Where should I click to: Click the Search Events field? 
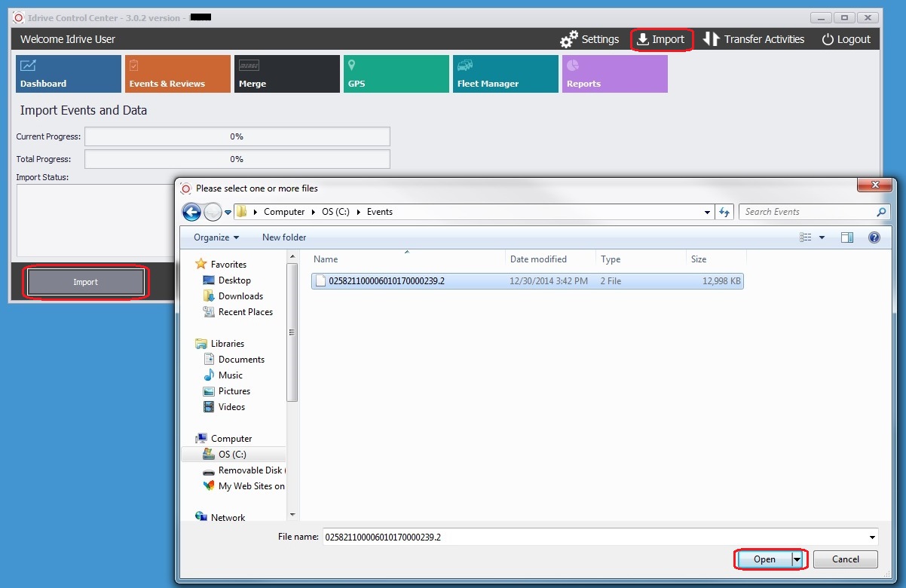(x=807, y=212)
